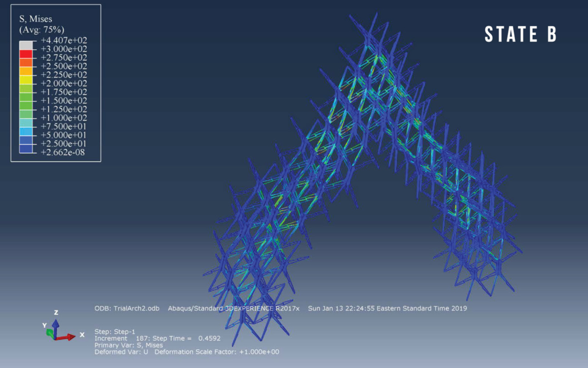Click the 'ODB: TrialArch2.odb' title text
This screenshot has width=588, height=368.
(x=128, y=309)
